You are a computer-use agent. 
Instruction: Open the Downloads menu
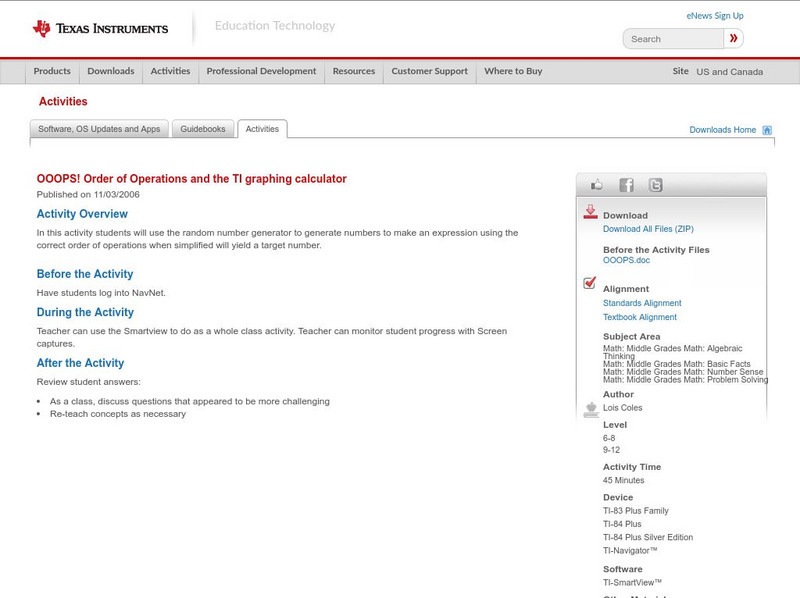(x=111, y=71)
